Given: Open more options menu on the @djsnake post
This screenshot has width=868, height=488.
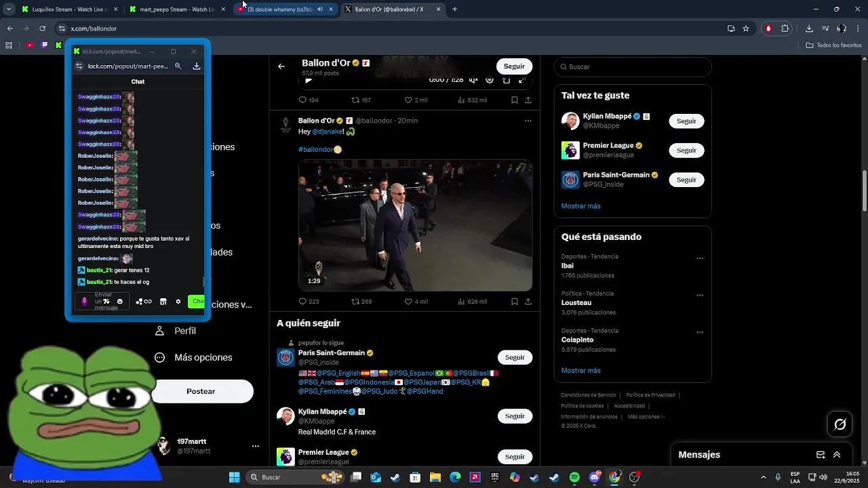Looking at the screenshot, I should tap(528, 121).
